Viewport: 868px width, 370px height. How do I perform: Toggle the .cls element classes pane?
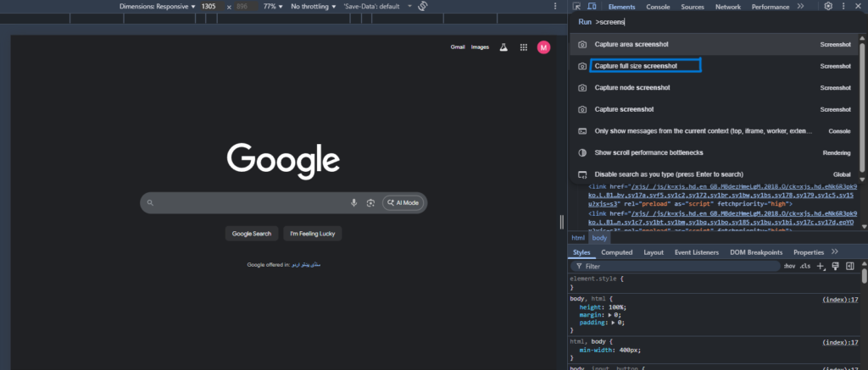[x=805, y=267]
